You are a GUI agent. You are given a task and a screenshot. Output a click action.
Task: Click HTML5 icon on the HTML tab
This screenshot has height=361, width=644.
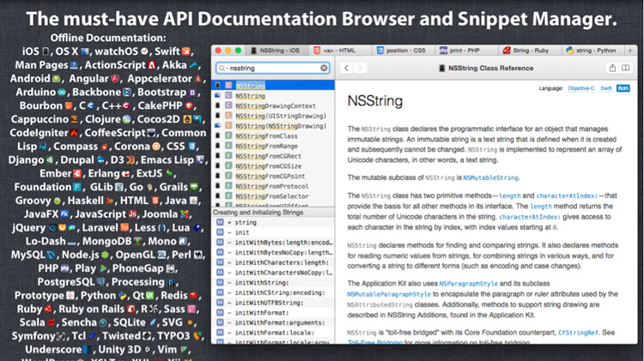pyautogui.click(x=317, y=50)
